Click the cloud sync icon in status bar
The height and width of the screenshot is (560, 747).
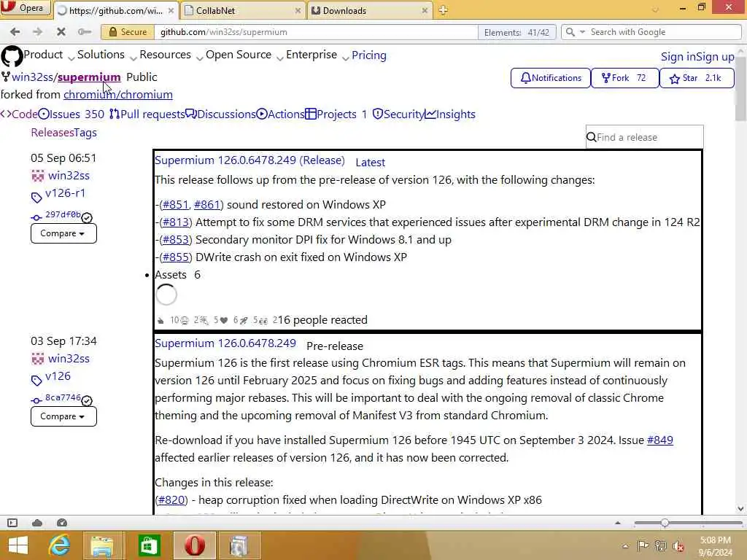[37, 523]
